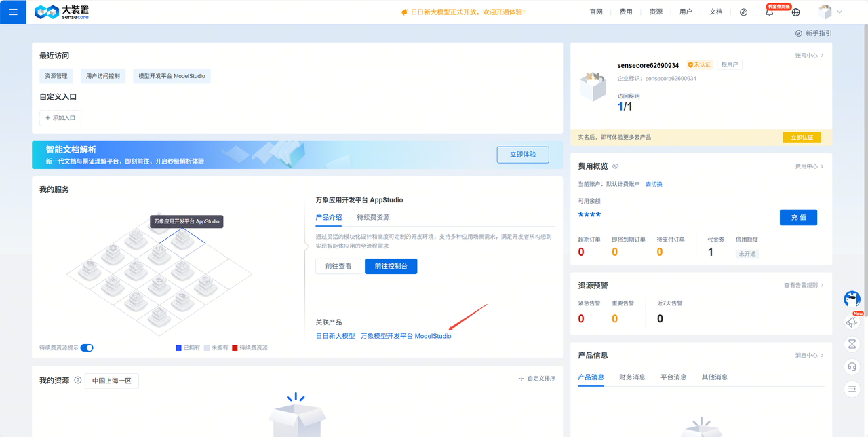Open the 中国上海一区 region selector

pyautogui.click(x=112, y=381)
